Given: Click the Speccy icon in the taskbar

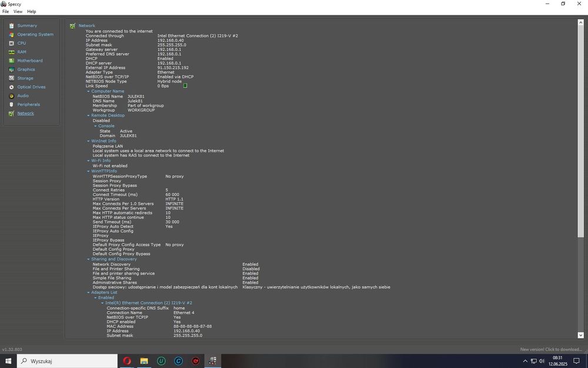Looking at the screenshot, I should pyautogui.click(x=213, y=361).
